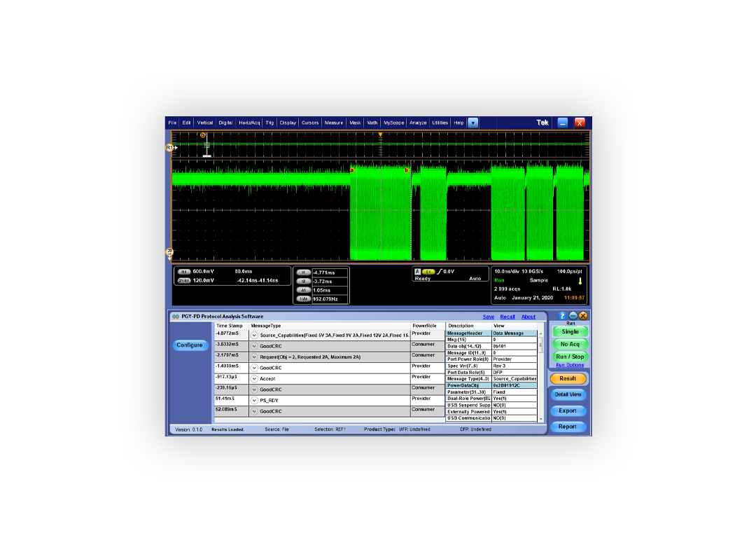Select the PowerDataObj row in Description table
This screenshot has height=552, width=756.
(491, 385)
